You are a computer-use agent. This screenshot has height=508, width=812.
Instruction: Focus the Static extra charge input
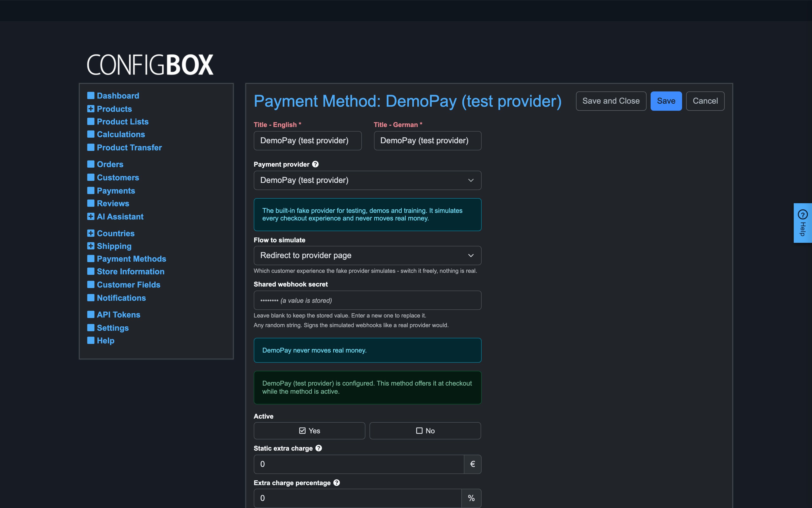[x=359, y=464]
